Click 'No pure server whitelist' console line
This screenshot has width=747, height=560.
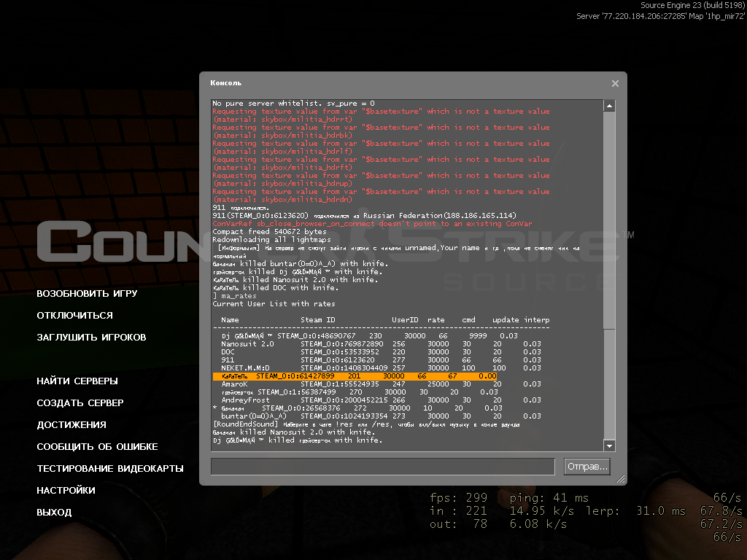[x=293, y=104]
